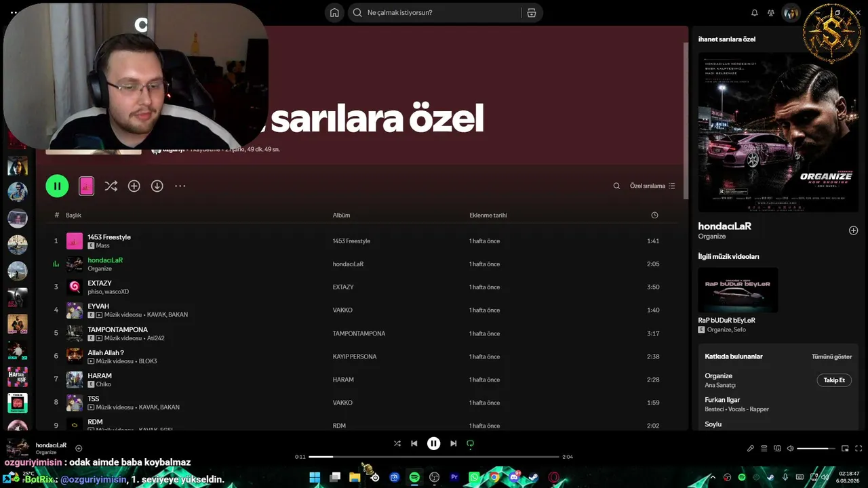Click the search box 'Ne çalmak istiyorsun?'
This screenshot has height=488, width=868.
[446, 13]
